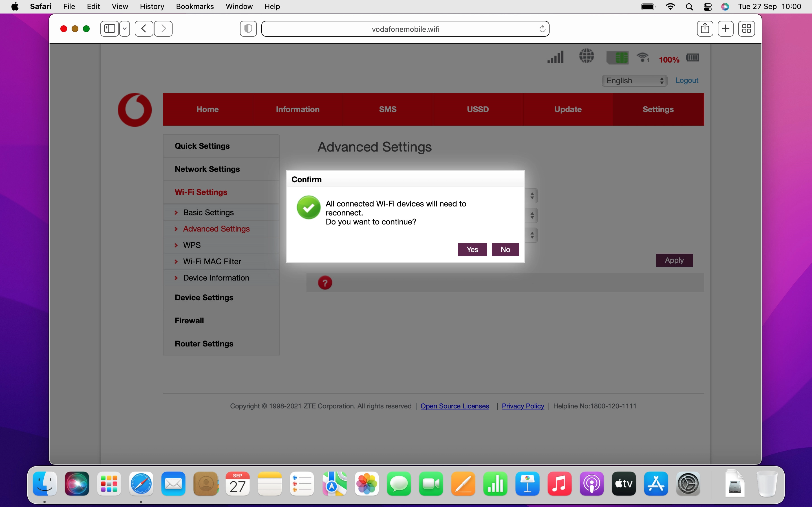Open Wi-Fi MAC Filter in sidebar

point(212,262)
